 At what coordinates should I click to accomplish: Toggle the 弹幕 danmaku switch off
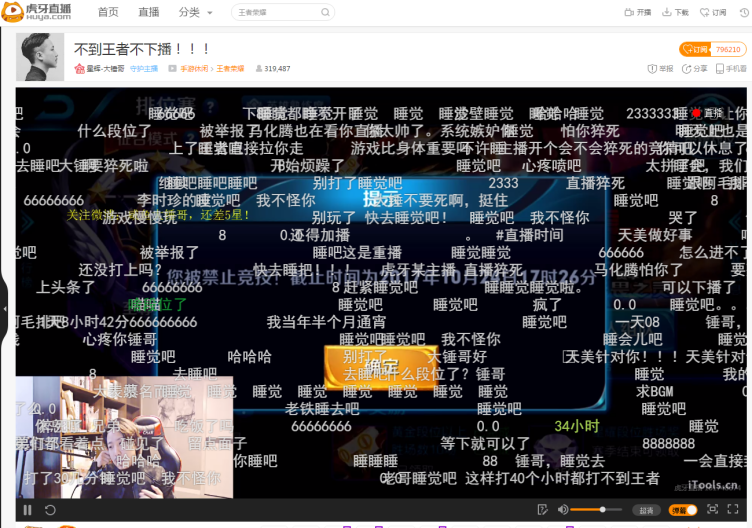point(682,510)
